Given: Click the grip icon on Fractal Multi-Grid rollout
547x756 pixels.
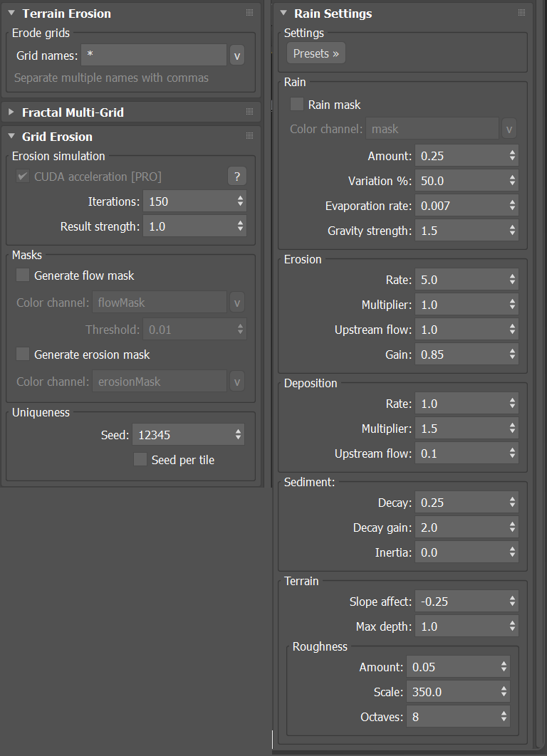Looking at the screenshot, I should pos(249,112).
